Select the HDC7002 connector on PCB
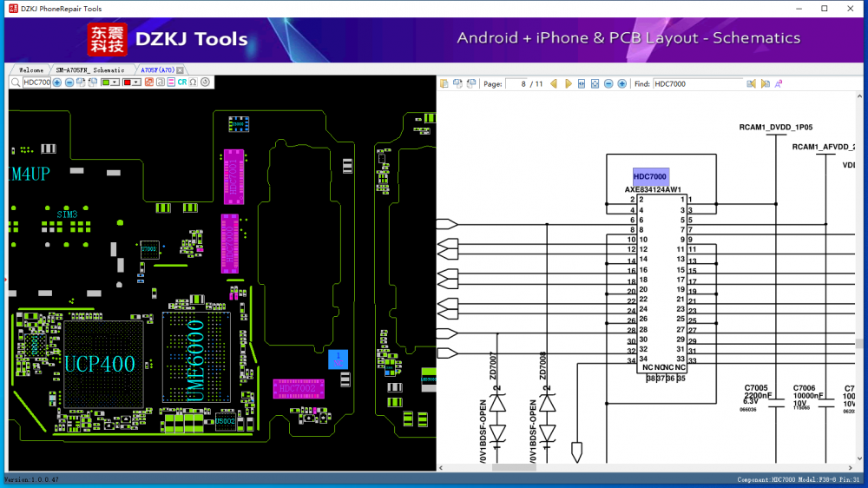 pos(299,389)
